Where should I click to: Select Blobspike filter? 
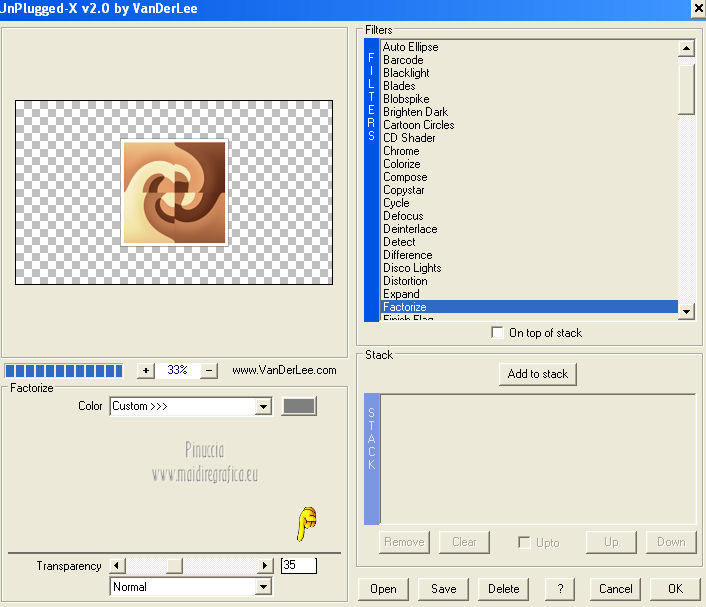click(x=529, y=99)
